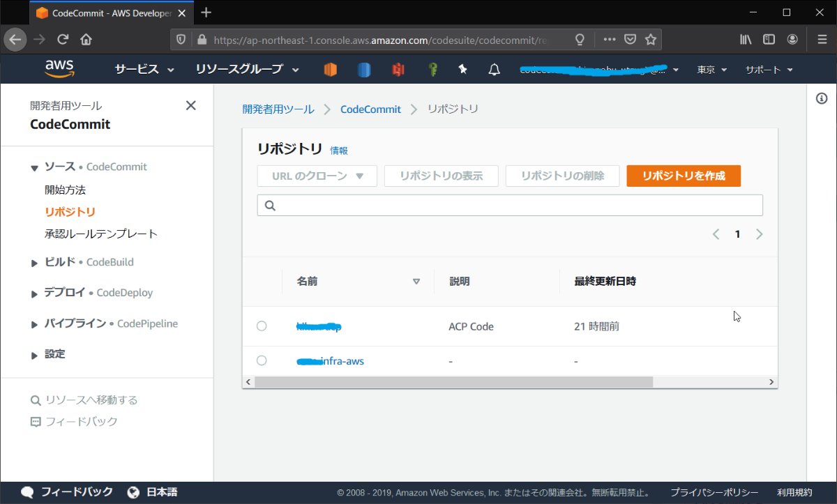The width and height of the screenshot is (837, 504).
Task: Open 承認ルールテンプレート in navigation
Action: 101,234
